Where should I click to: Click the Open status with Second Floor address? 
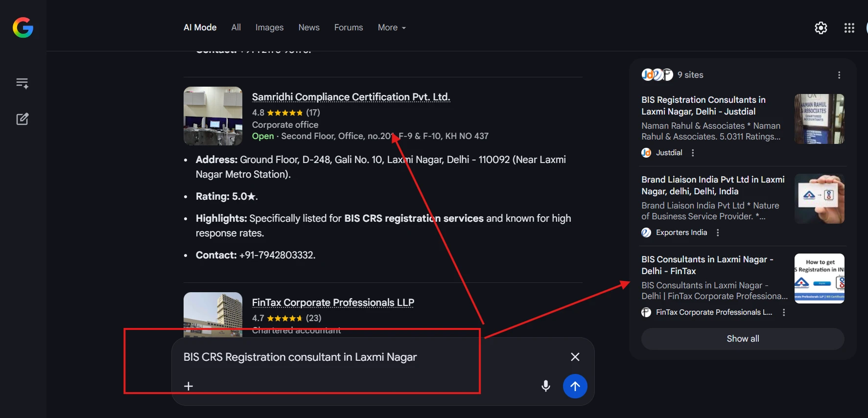pyautogui.click(x=370, y=136)
